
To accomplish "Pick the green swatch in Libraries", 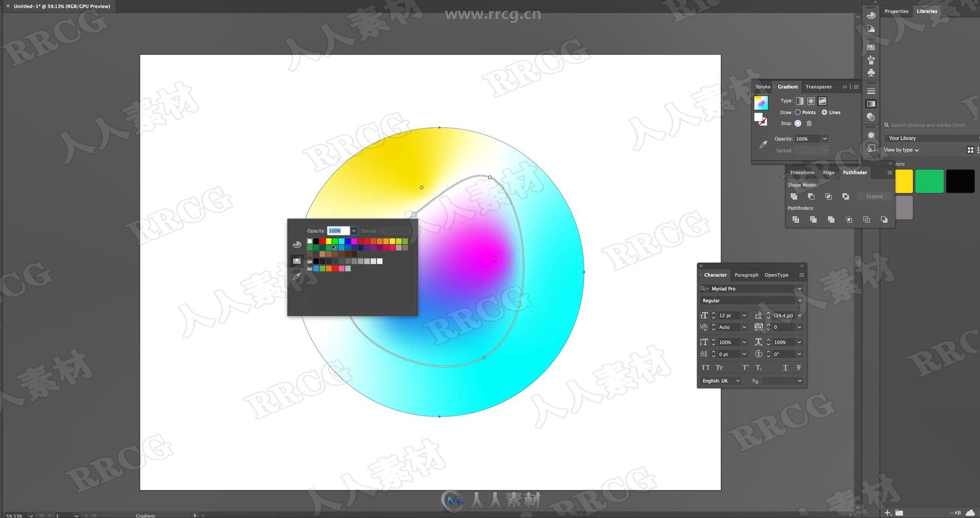I will coord(929,181).
